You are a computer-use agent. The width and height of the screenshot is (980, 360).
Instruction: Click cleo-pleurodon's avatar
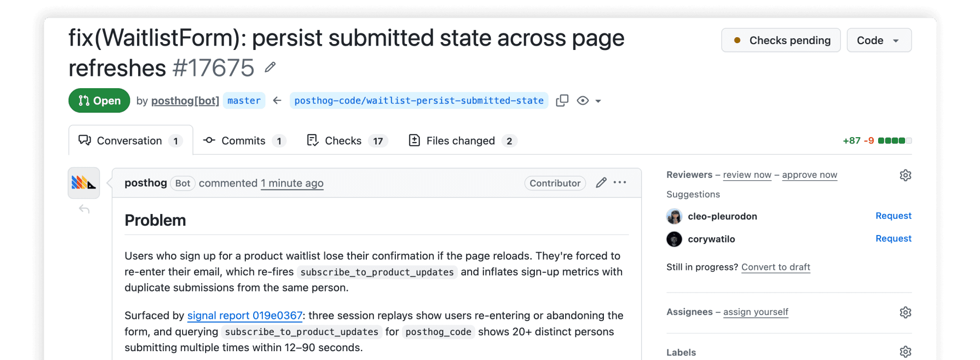674,216
